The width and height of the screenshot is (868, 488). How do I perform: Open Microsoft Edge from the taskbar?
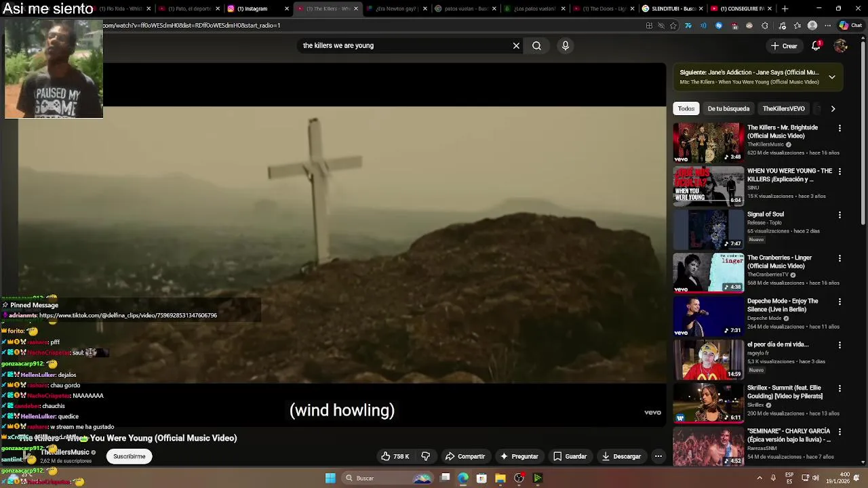[x=463, y=478]
